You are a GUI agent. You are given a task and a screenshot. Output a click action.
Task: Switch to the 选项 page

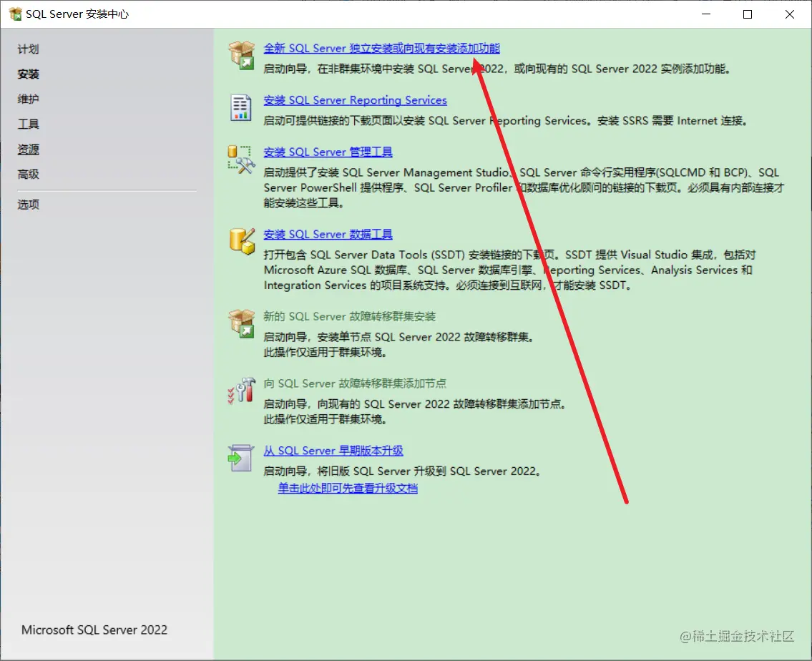[x=28, y=205]
